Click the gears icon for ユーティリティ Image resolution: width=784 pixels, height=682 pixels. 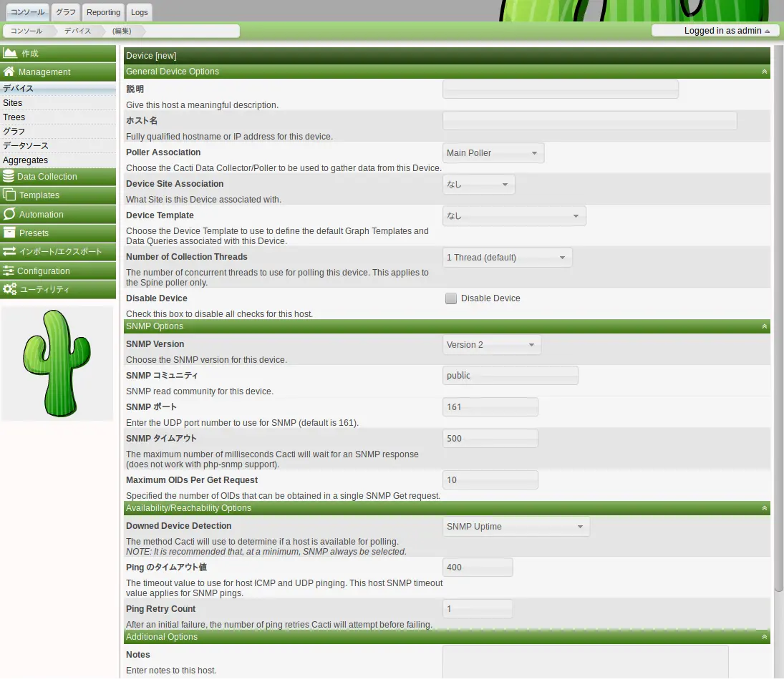click(9, 289)
